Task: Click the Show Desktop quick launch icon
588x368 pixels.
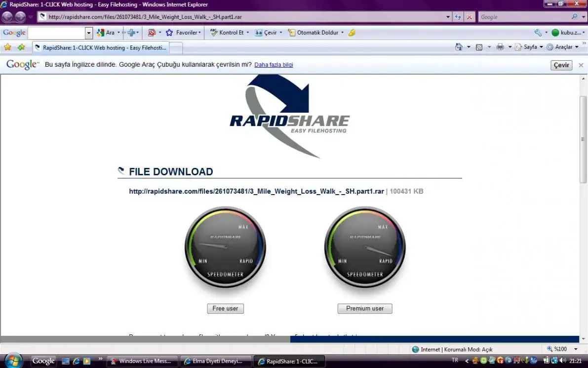Action: tap(66, 361)
